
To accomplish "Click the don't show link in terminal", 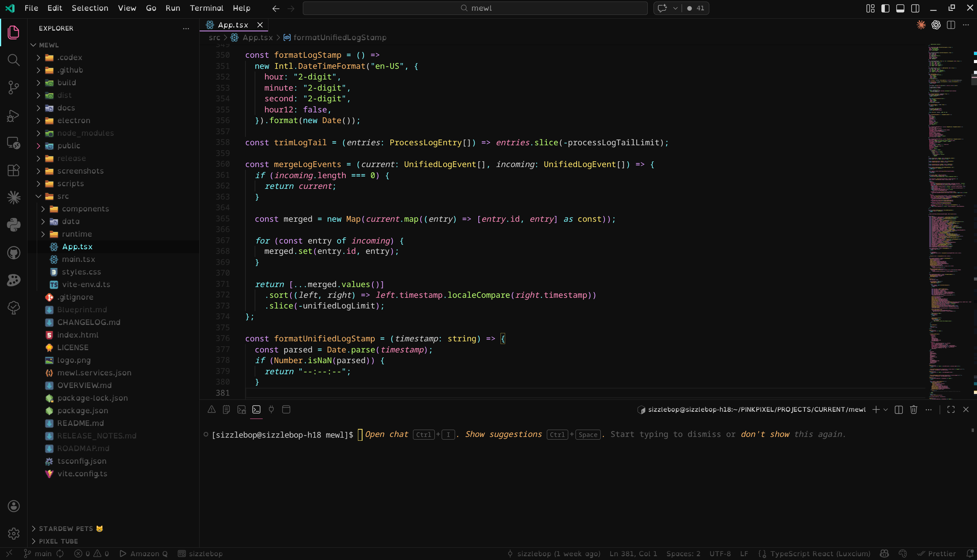I will tap(765, 434).
